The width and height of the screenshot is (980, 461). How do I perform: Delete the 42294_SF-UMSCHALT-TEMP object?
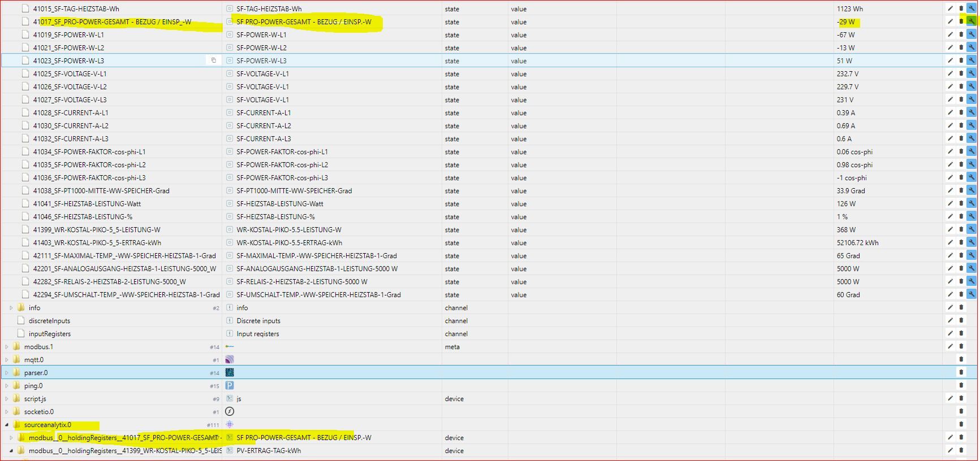coord(961,294)
